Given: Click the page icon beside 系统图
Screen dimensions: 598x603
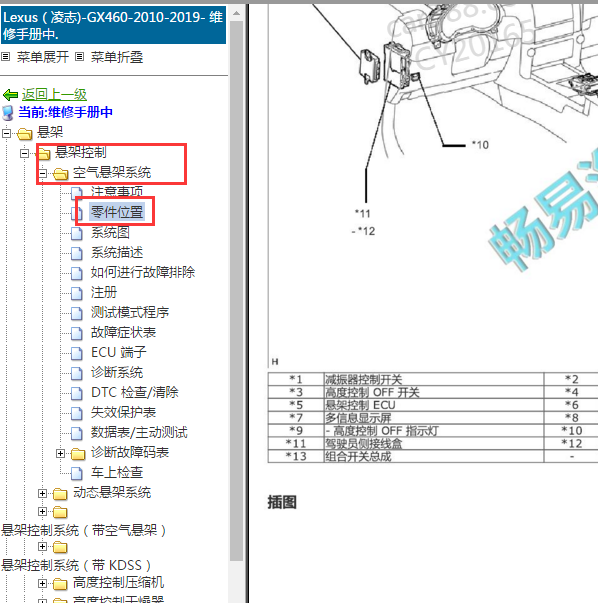Looking at the screenshot, I should pos(77,233).
